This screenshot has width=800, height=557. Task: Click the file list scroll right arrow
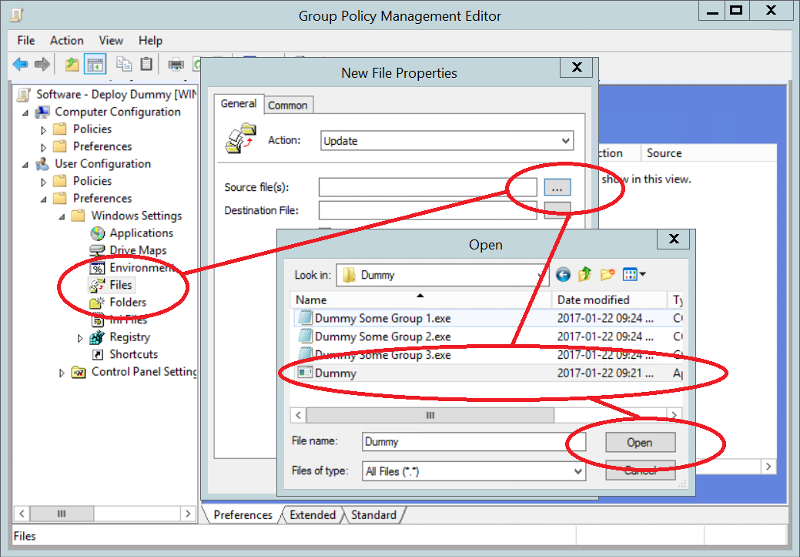coord(674,415)
